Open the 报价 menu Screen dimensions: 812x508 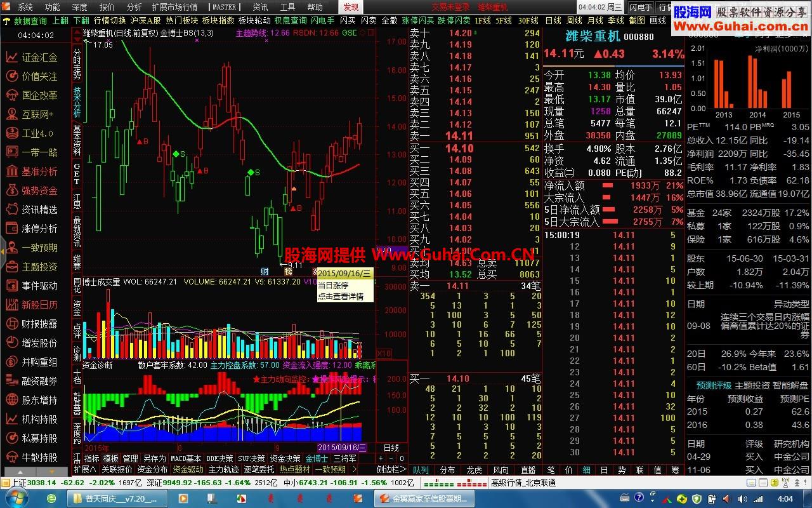click(x=107, y=7)
